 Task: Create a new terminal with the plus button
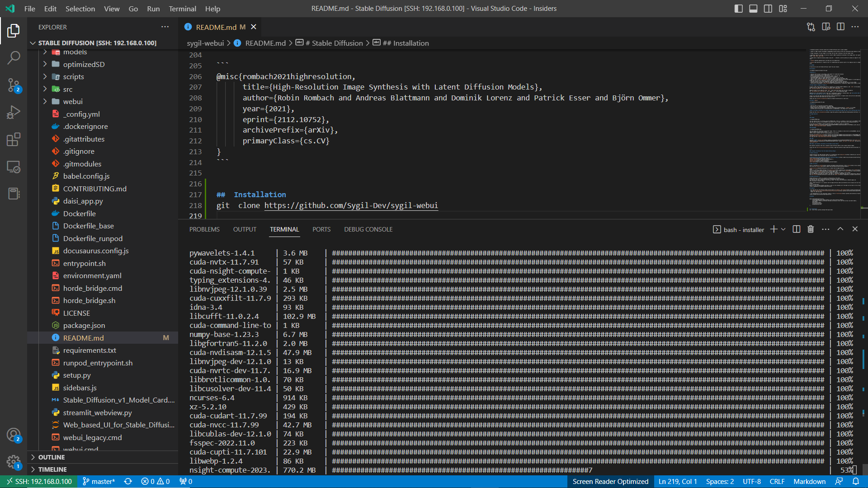(774, 229)
